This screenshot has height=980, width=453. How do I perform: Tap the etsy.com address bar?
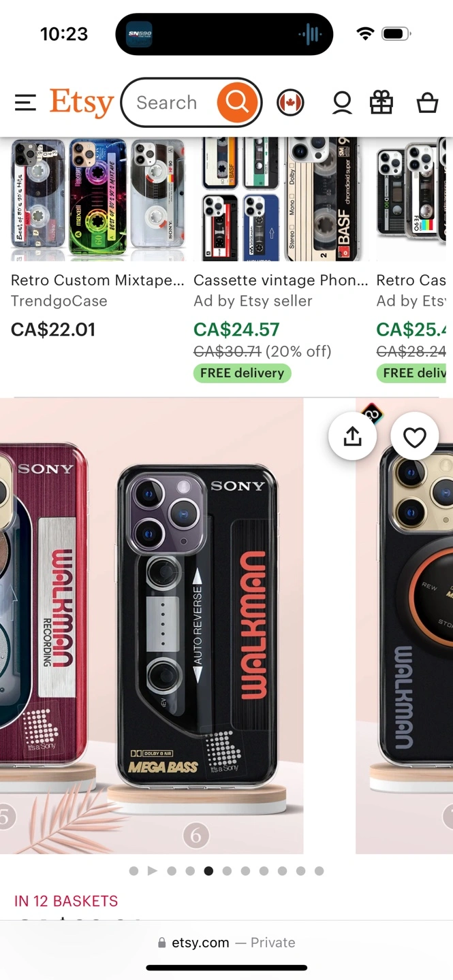coord(227,943)
